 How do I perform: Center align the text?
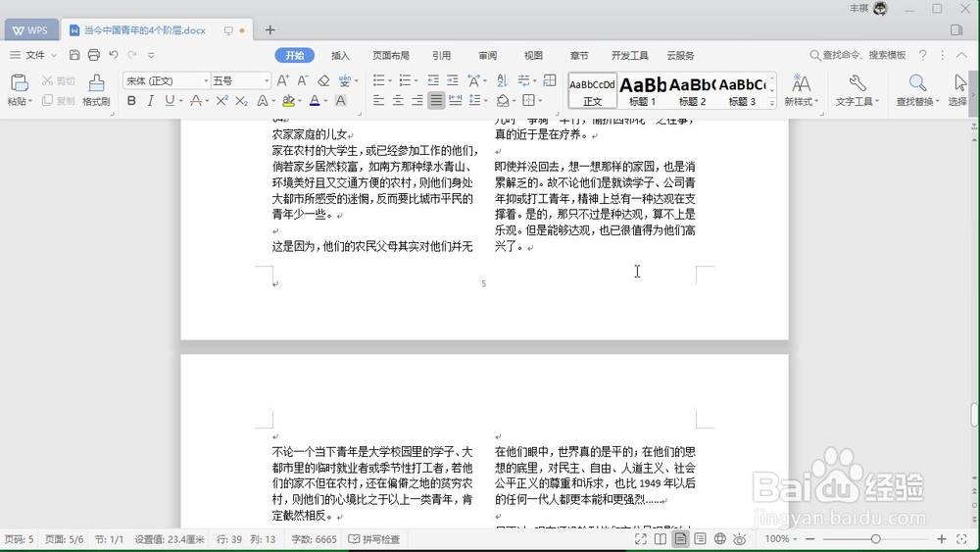pos(398,101)
